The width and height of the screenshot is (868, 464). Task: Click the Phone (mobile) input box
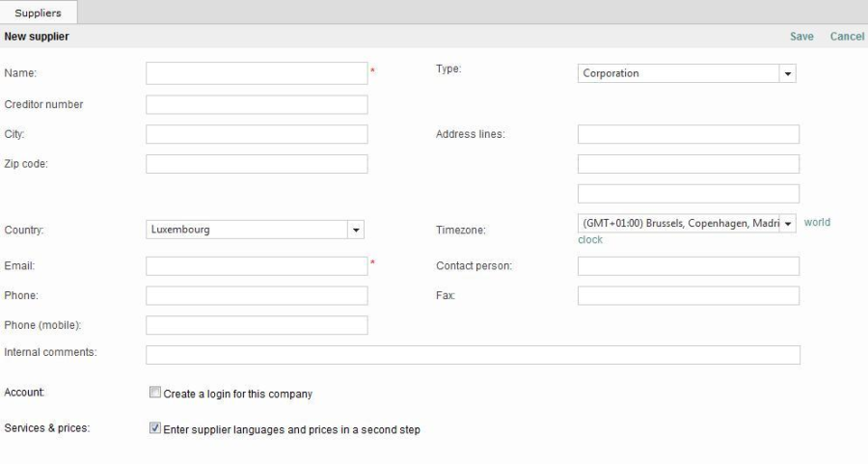click(257, 325)
